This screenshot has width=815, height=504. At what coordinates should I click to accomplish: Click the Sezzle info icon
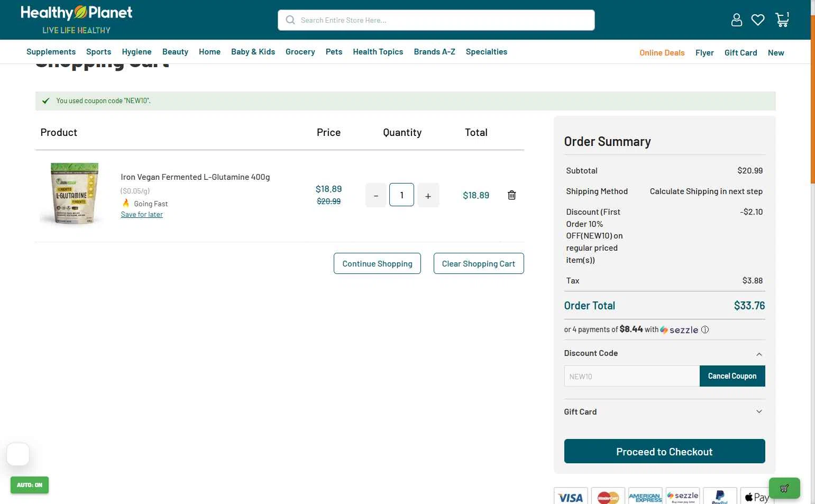[x=705, y=329]
